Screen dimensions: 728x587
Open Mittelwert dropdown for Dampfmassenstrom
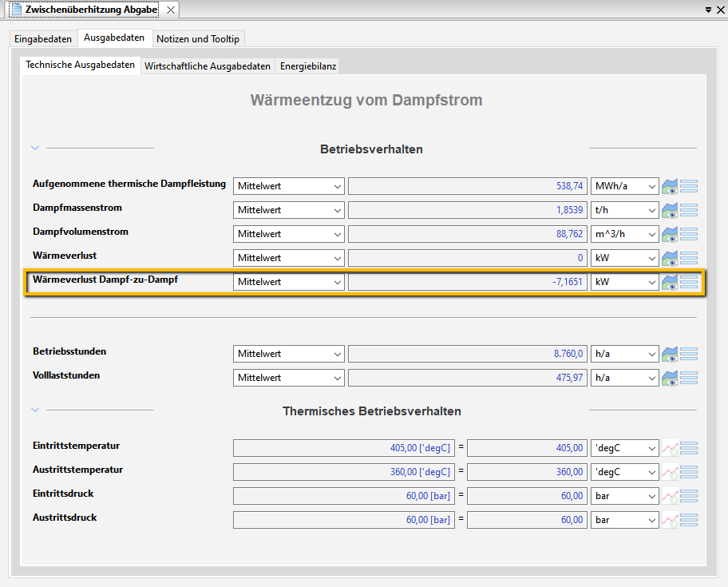click(289, 210)
